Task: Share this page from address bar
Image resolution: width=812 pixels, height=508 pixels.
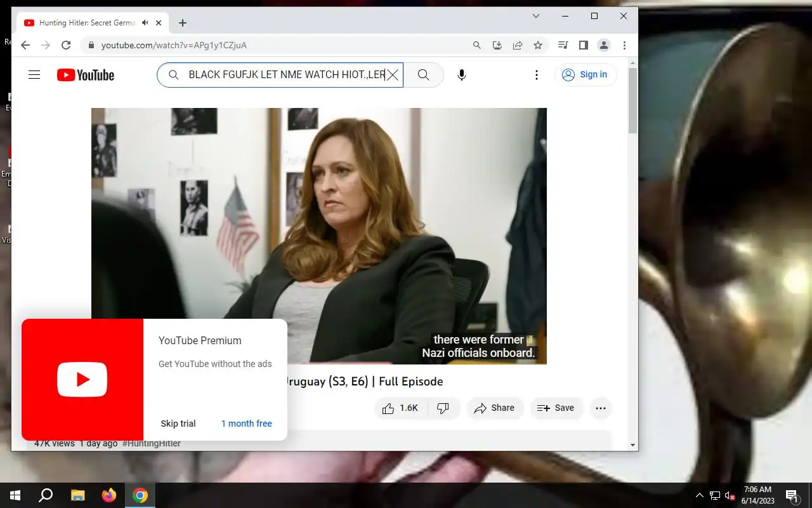Action: coord(518,45)
